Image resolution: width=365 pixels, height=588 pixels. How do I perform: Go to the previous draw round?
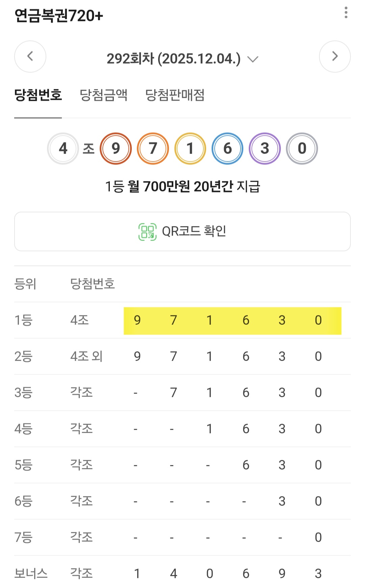coord(30,56)
